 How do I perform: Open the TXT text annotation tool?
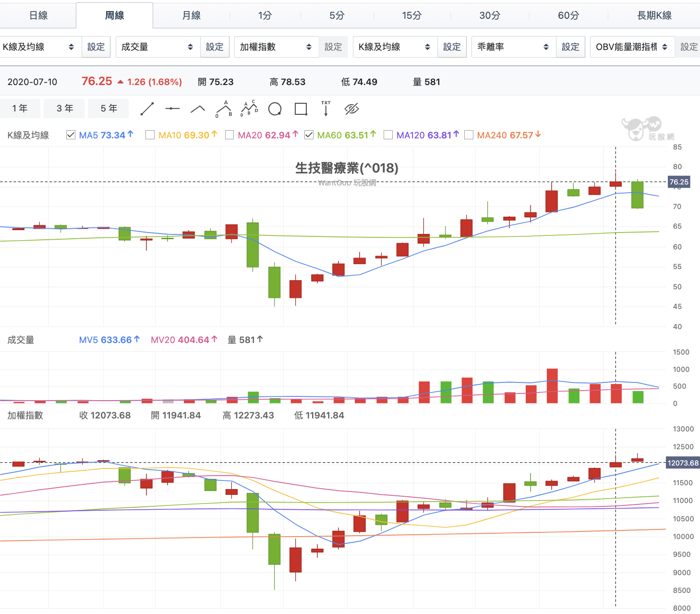pyautogui.click(x=326, y=109)
